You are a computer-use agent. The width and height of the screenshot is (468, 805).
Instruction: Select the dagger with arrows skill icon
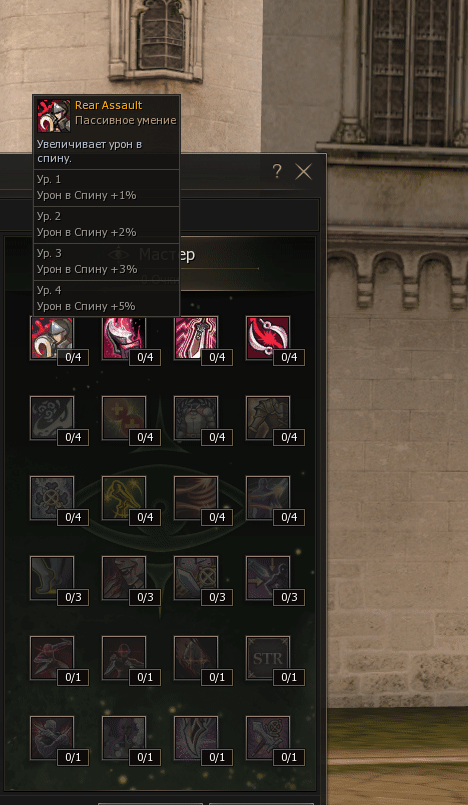[x=267, y=578]
